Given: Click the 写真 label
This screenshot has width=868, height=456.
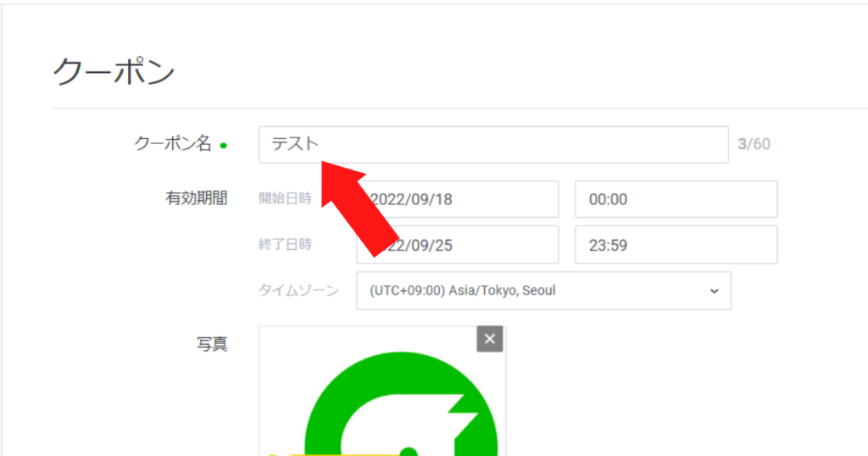Looking at the screenshot, I should [212, 344].
